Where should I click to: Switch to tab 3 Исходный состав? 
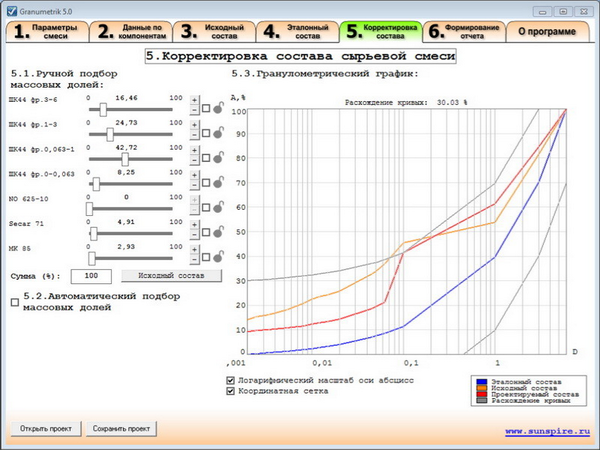click(x=214, y=32)
